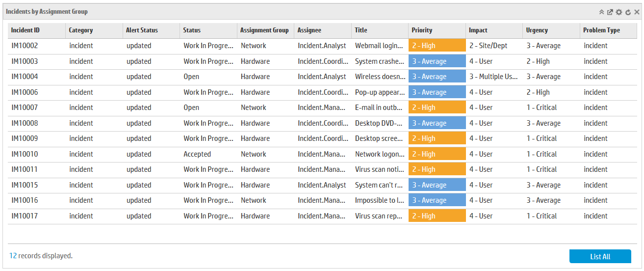Click the 12 records displayed text
Screen dimensions: 644x271
click(41, 256)
